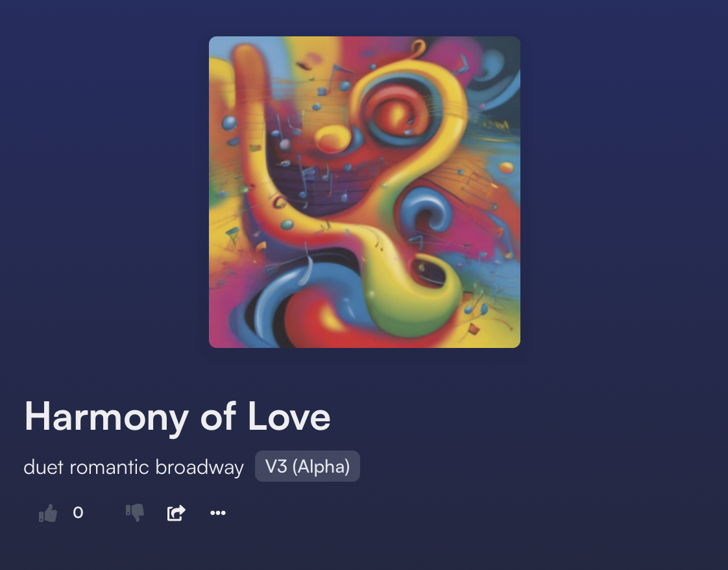This screenshot has width=728, height=570.
Task: Select the duet romantic broadway style text
Action: tap(134, 467)
